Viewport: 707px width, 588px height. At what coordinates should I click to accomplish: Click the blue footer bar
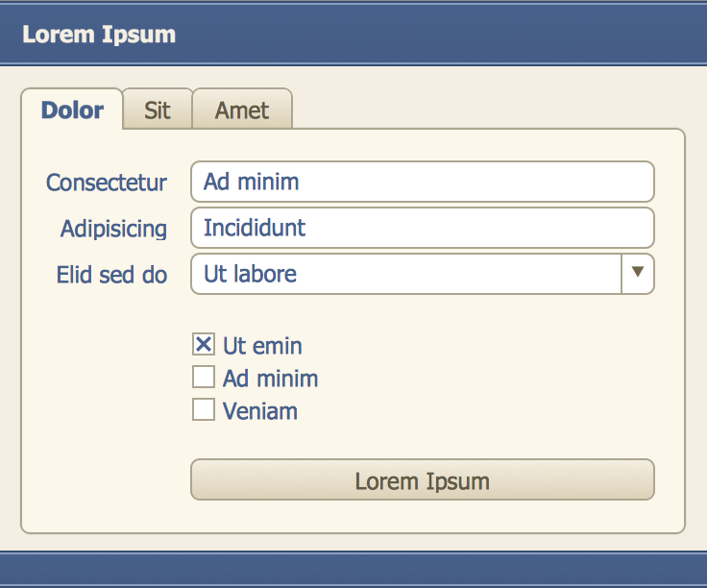click(353, 570)
